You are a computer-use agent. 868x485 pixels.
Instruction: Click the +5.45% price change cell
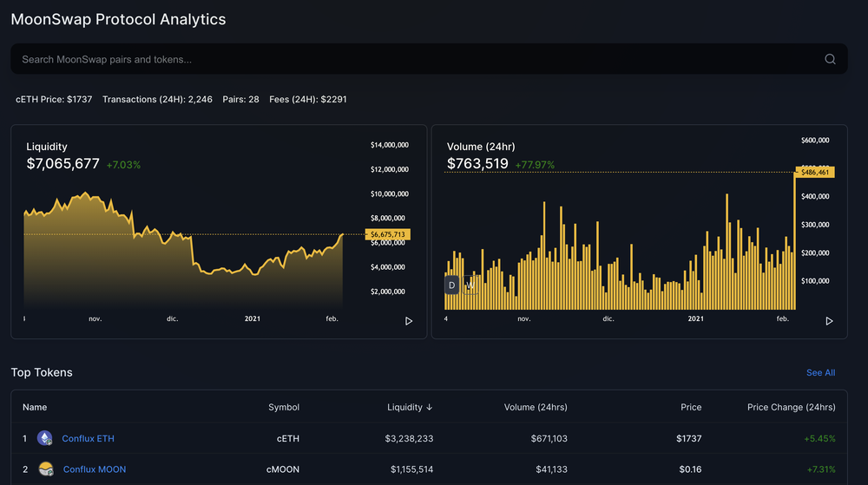(x=819, y=438)
